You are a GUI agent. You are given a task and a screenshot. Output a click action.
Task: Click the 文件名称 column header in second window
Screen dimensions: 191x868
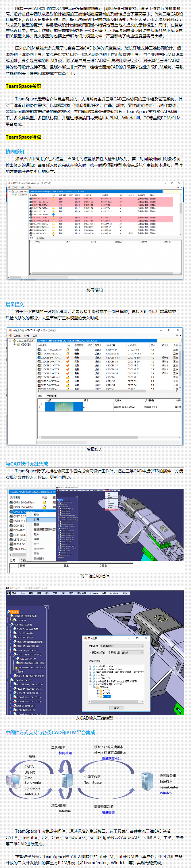pos(43,345)
